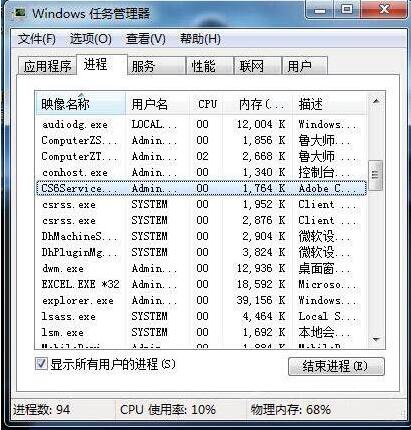411x430 pixels.
Task: Open the 文件(F) menu
Action: tap(36, 39)
